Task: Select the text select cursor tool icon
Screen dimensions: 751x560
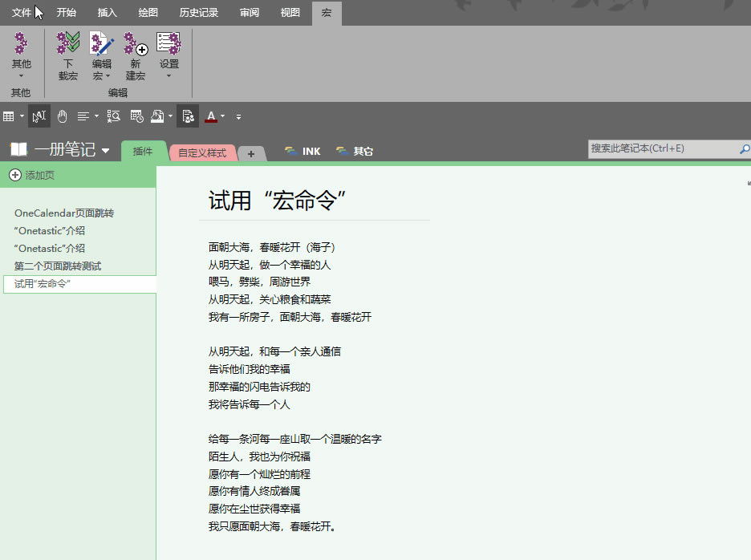Action: coord(39,116)
